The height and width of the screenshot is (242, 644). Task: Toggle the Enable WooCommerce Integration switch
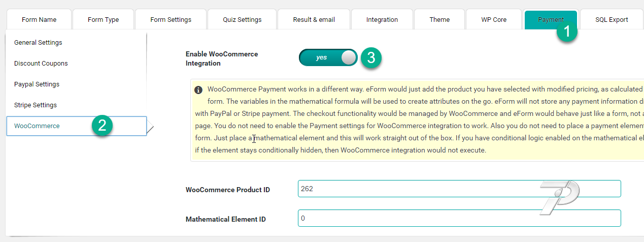click(x=328, y=57)
